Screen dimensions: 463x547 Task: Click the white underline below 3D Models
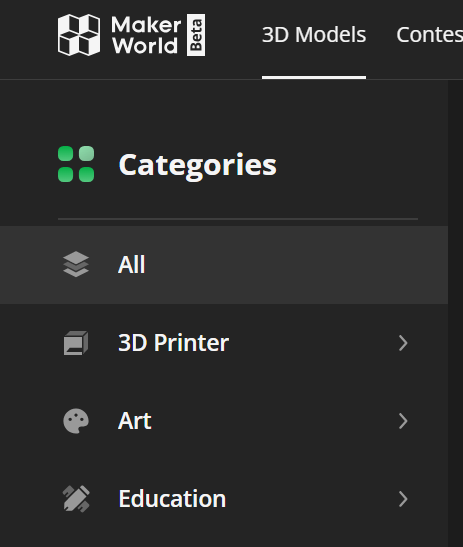[314, 77]
